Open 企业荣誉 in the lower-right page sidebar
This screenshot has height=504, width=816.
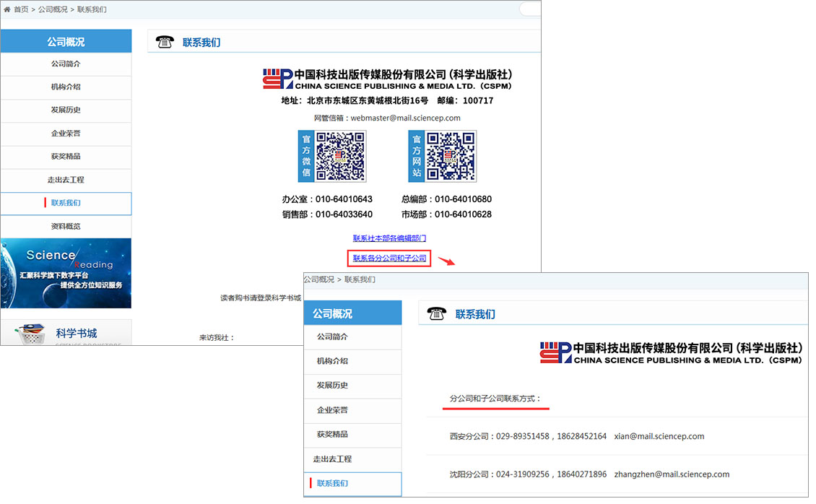(353, 410)
